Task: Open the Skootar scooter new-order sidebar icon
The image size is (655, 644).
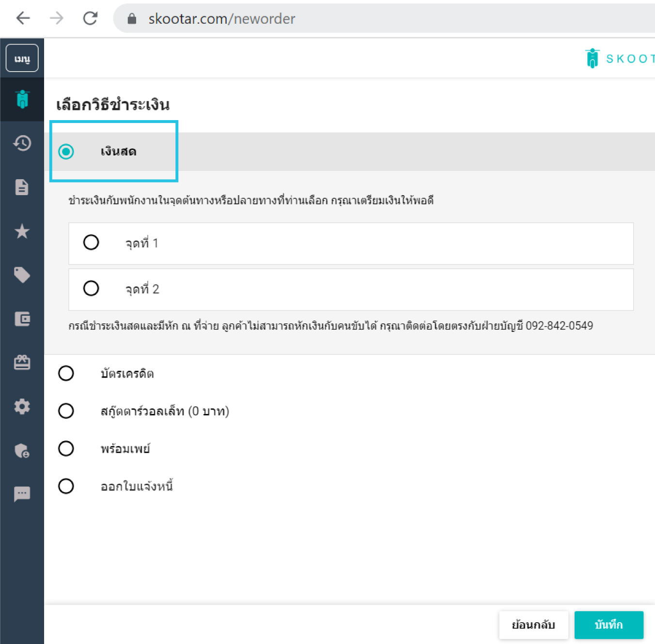Action: (x=22, y=99)
